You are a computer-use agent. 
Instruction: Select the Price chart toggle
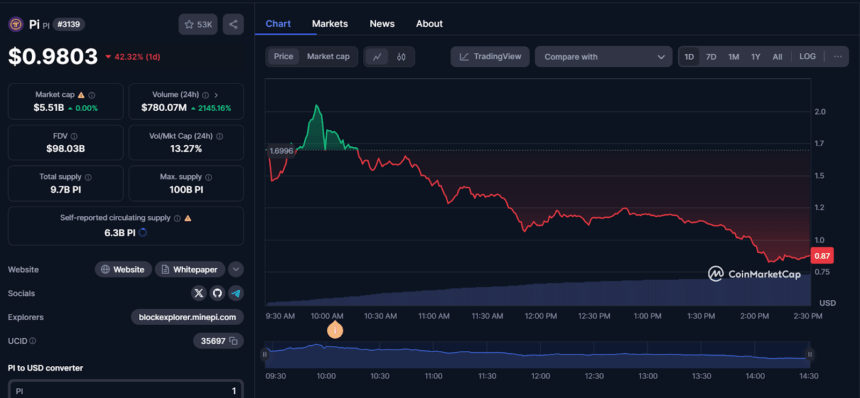pyautogui.click(x=284, y=56)
